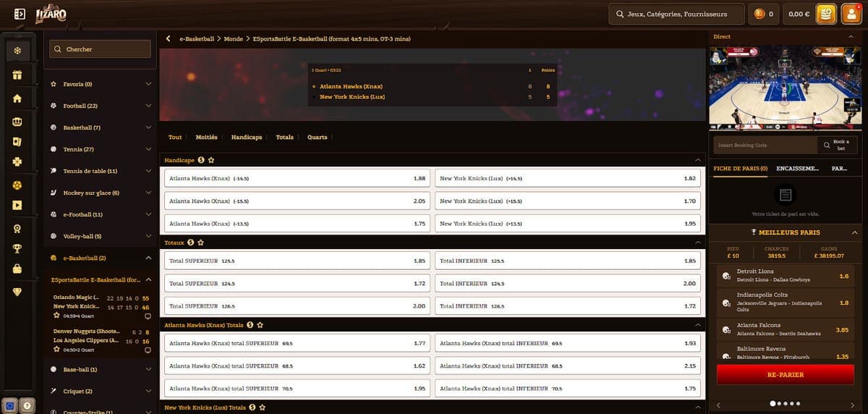Favorite the Orlando Magic match using its star
Image resolution: width=868 pixels, height=414 pixels.
tap(56, 316)
